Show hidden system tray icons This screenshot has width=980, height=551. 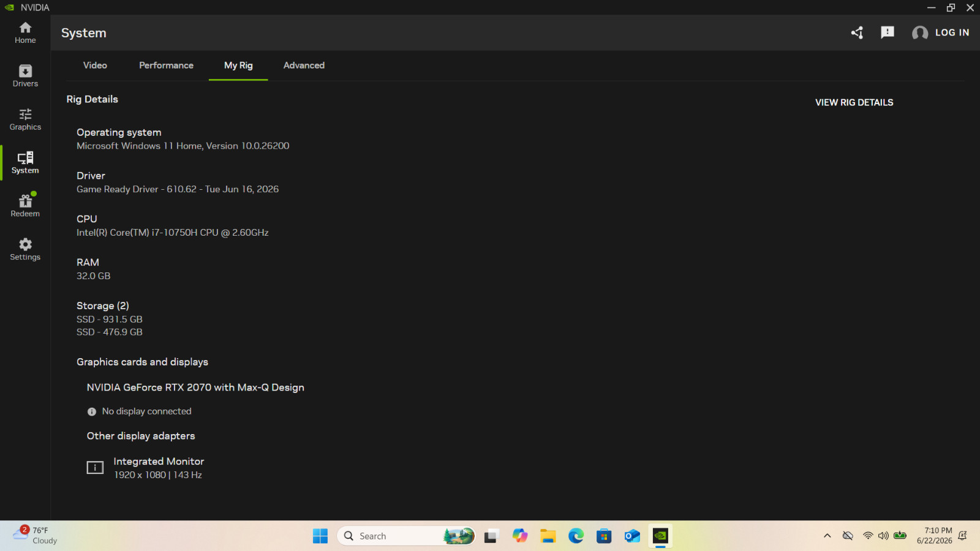point(827,536)
